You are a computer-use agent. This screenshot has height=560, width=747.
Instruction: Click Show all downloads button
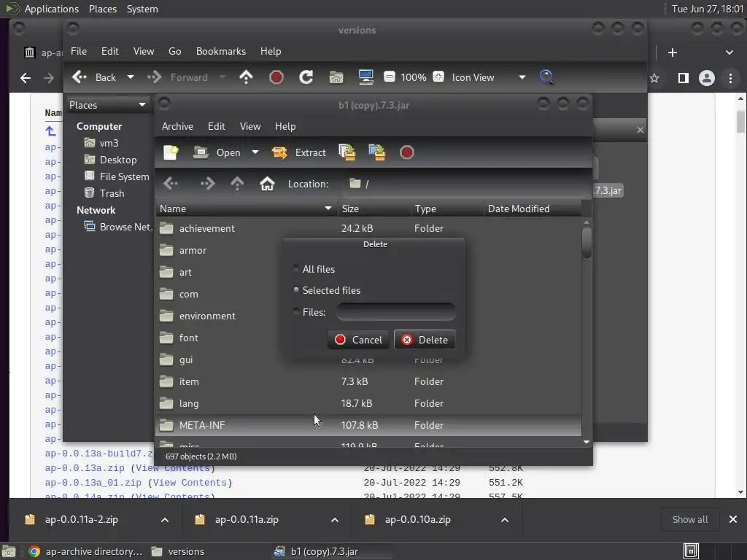coord(690,519)
